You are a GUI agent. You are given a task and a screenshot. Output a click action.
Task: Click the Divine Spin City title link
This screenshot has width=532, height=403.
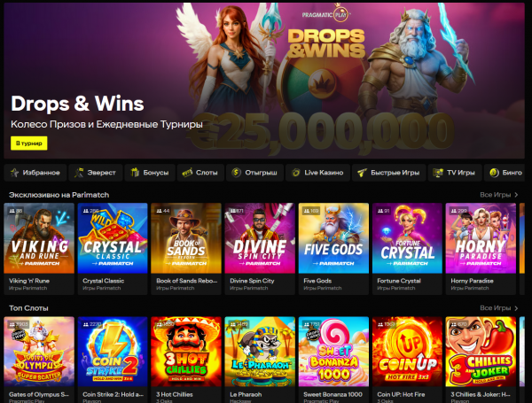click(x=252, y=281)
